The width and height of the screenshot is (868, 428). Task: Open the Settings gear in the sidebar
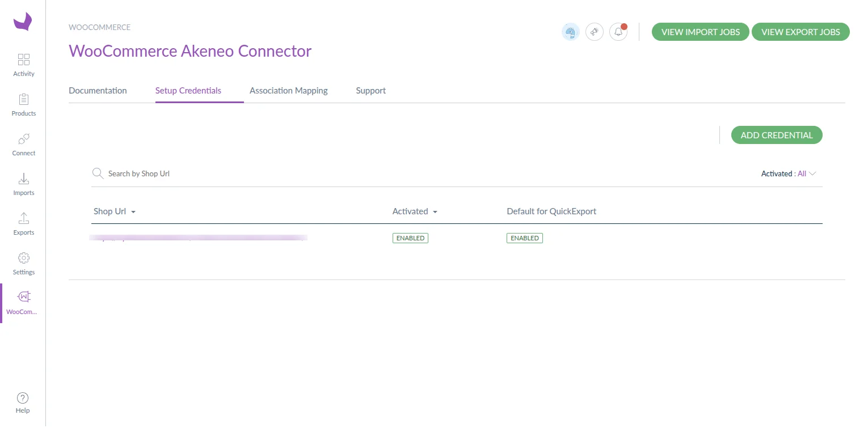pos(23,261)
